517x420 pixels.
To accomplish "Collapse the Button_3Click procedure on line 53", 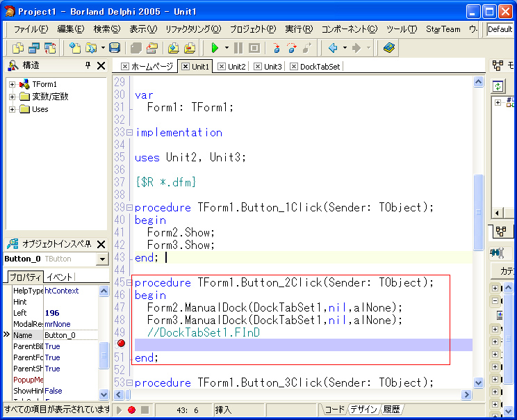I will [129, 383].
